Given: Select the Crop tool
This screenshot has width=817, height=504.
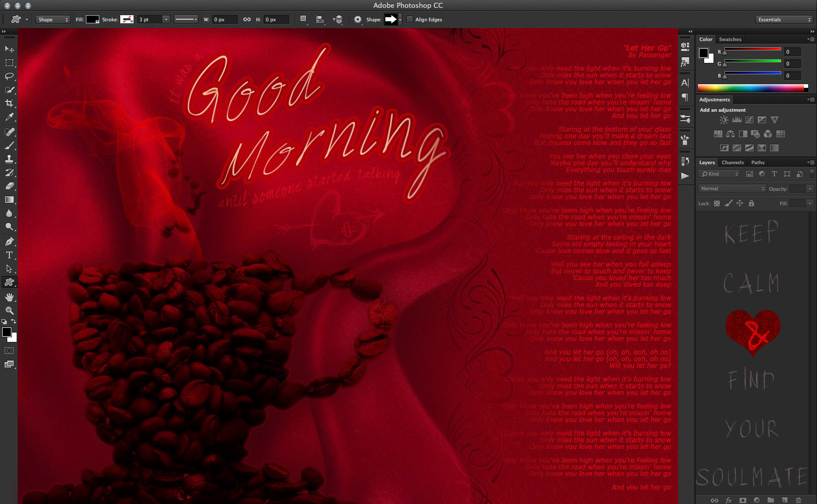Looking at the screenshot, I should tap(9, 103).
